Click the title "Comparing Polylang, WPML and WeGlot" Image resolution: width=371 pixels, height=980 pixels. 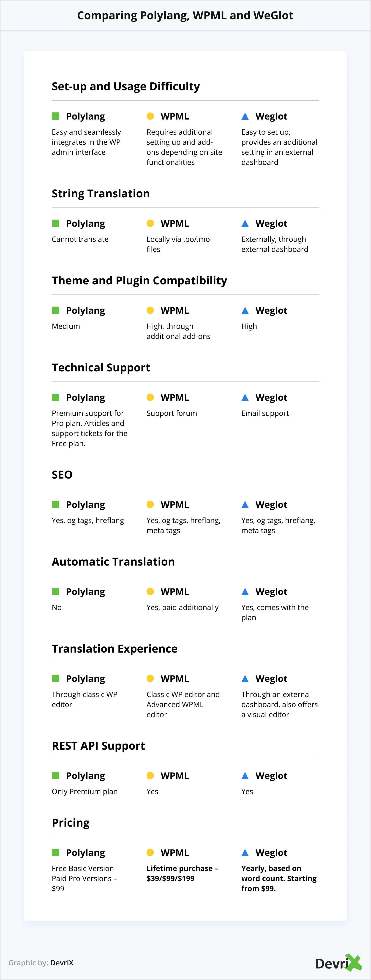pyautogui.click(x=185, y=15)
